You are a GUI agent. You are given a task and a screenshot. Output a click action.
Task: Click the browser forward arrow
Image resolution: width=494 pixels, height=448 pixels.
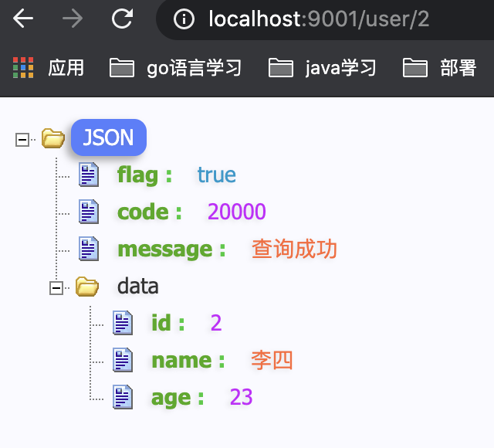(73, 19)
